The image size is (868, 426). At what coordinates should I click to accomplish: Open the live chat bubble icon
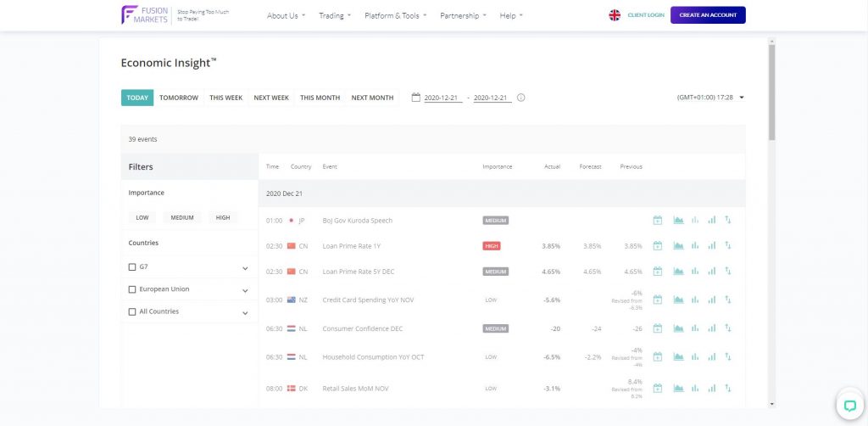[849, 404]
